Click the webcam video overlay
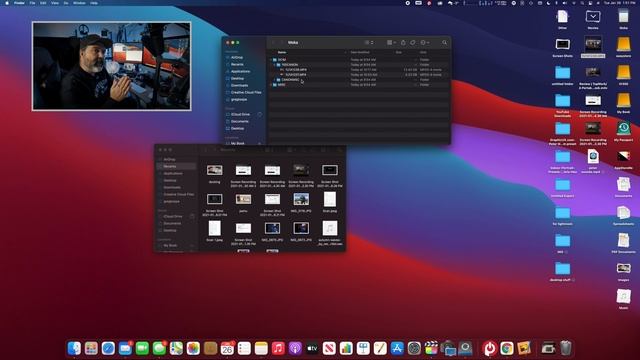 click(111, 66)
